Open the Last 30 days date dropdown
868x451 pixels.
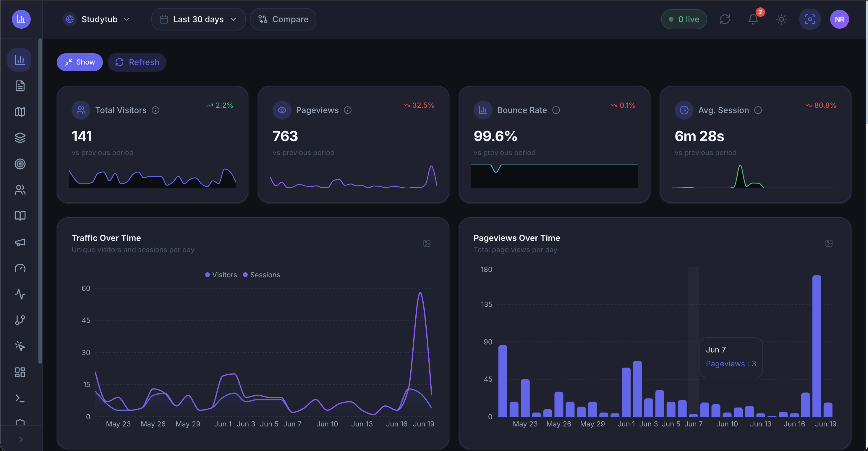coord(198,19)
